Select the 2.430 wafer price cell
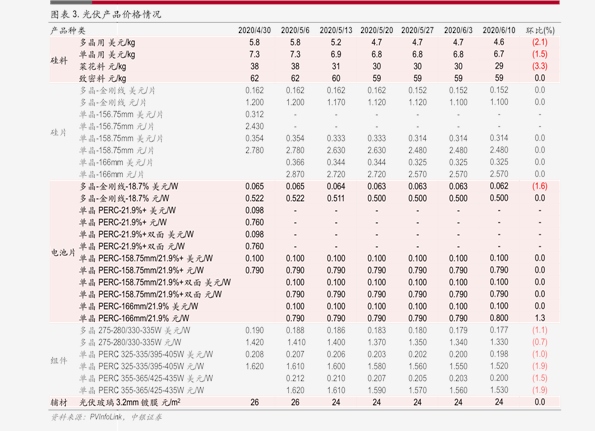The height and width of the screenshot is (431, 595). [254, 126]
